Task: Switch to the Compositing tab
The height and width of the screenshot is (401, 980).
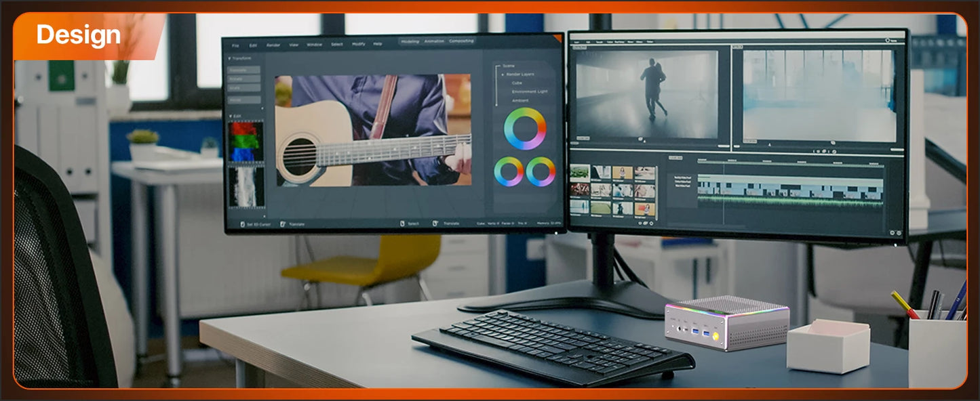Action: click(x=461, y=41)
